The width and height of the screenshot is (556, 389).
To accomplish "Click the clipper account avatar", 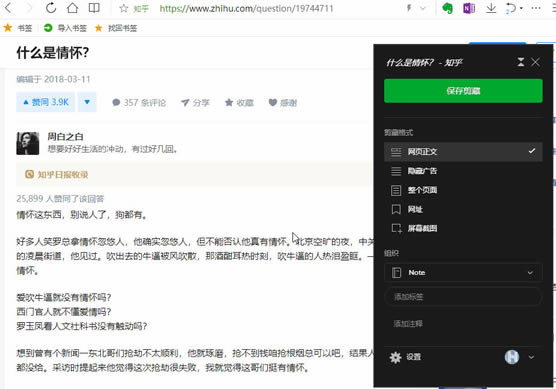I will [x=512, y=357].
